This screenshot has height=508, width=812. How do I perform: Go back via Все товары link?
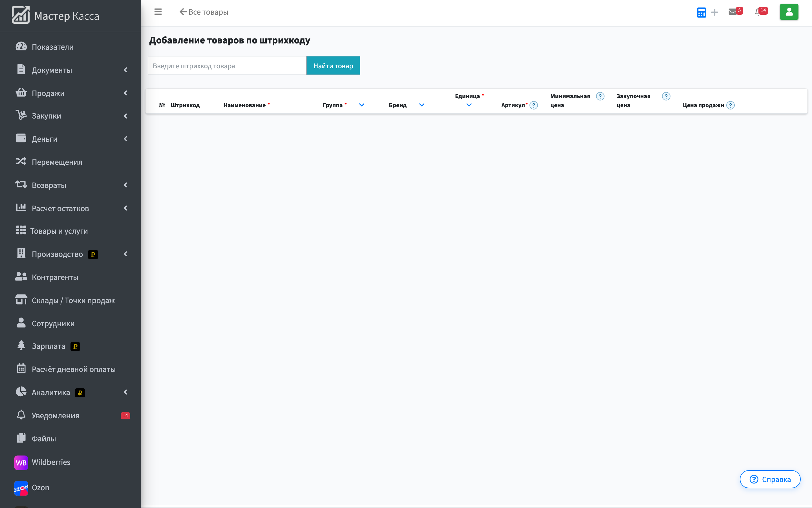pyautogui.click(x=204, y=12)
